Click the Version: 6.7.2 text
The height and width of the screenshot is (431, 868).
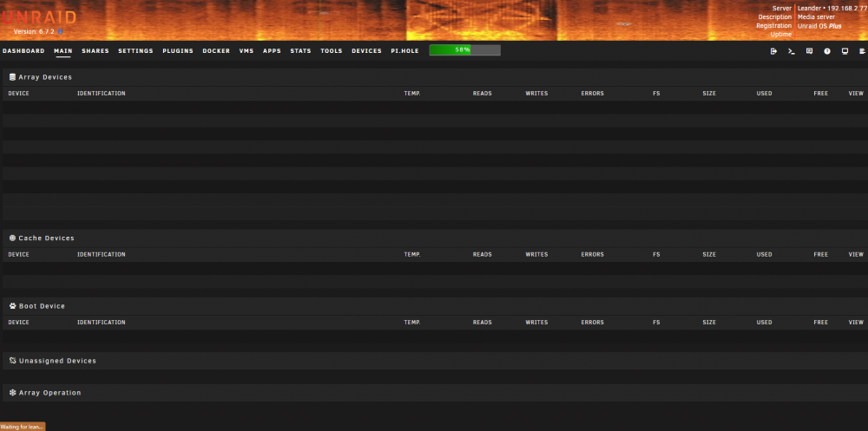click(x=34, y=32)
